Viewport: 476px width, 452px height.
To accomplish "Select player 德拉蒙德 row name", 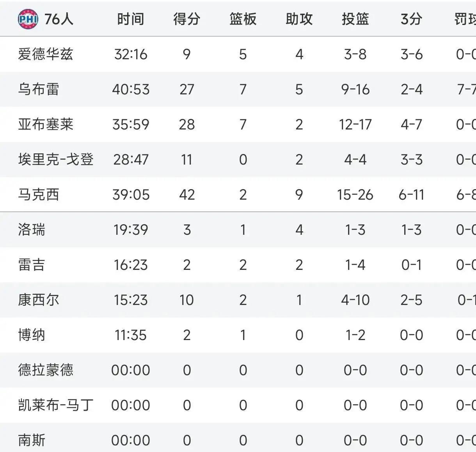I will tap(45, 370).
